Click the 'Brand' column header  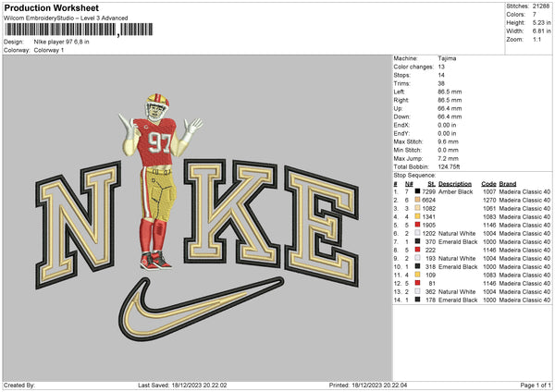coord(508,184)
